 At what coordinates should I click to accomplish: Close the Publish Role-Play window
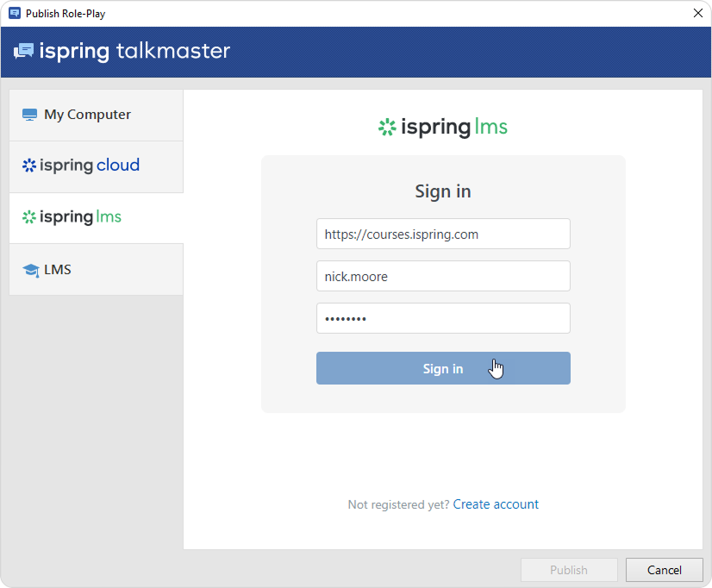[x=697, y=13]
